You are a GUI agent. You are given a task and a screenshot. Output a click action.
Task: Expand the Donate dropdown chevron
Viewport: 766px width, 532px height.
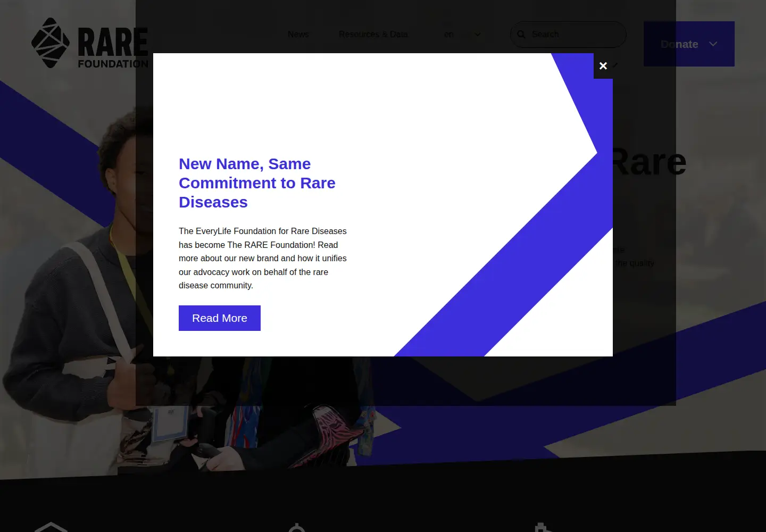point(713,44)
